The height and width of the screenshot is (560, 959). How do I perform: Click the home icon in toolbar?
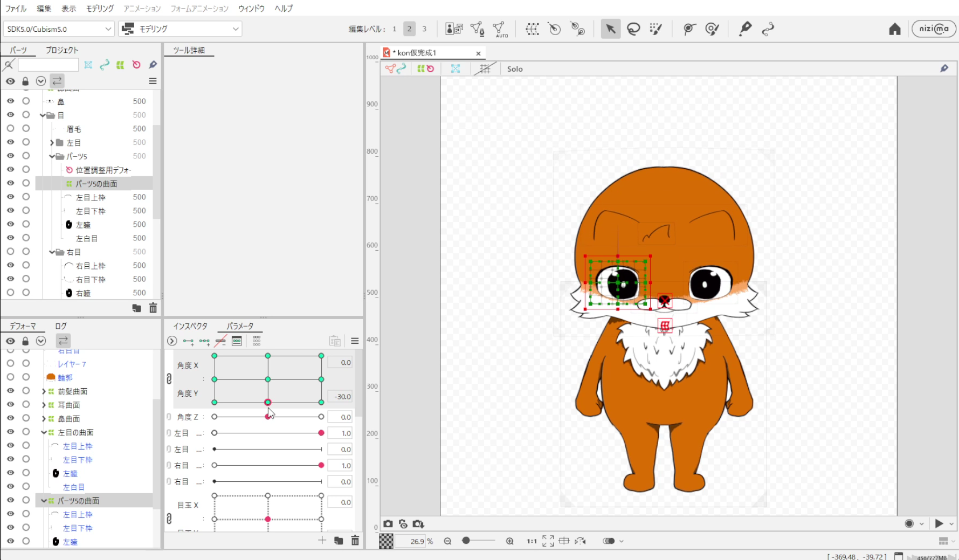[x=895, y=29]
